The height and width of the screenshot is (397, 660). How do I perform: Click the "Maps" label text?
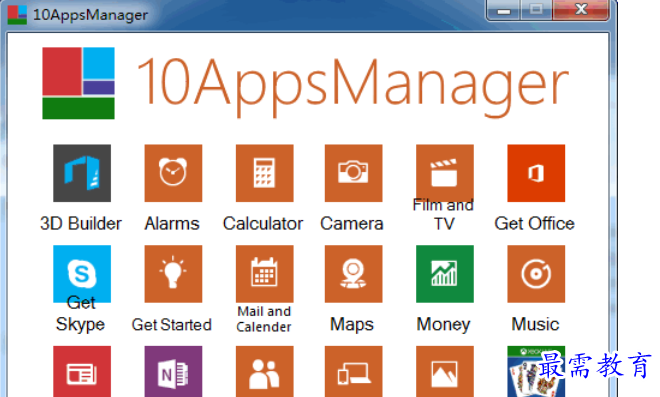352,325
